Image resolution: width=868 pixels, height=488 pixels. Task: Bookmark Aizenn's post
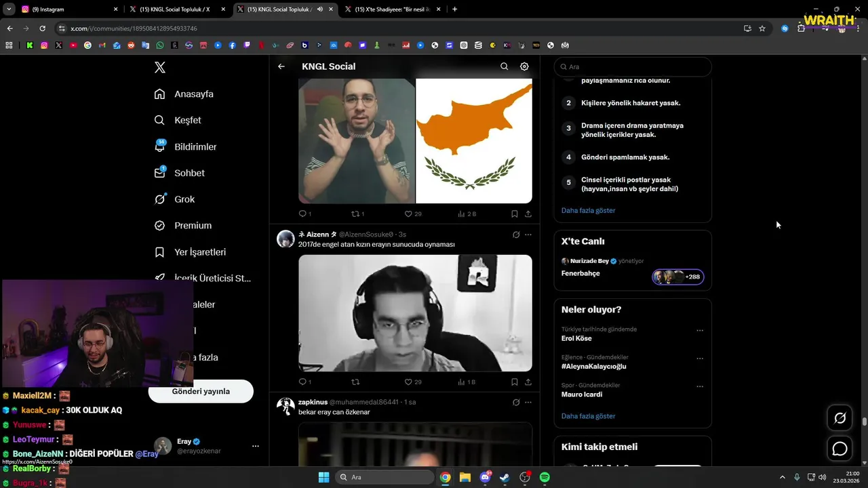515,382
